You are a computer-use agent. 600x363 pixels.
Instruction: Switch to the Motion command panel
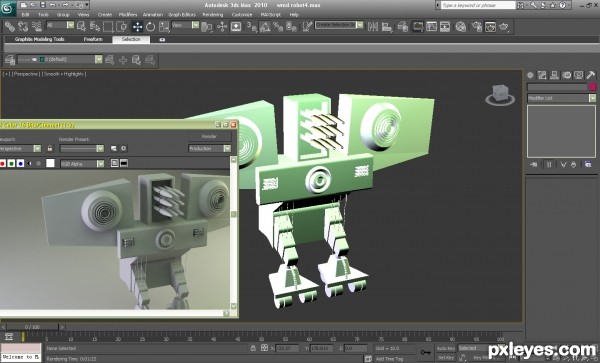(566, 75)
